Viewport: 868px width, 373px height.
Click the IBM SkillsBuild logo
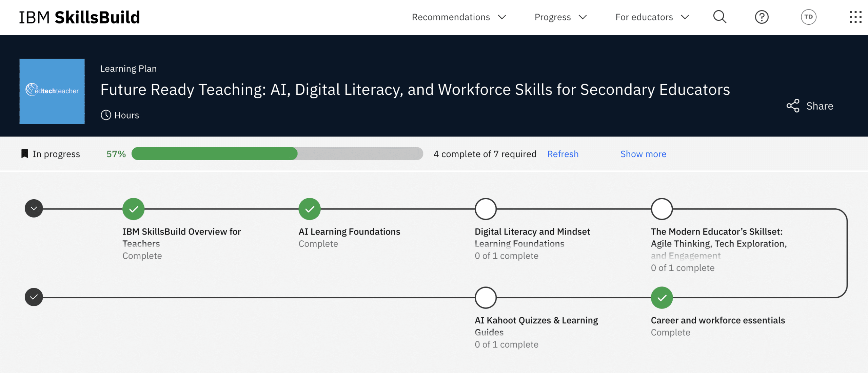(x=79, y=16)
